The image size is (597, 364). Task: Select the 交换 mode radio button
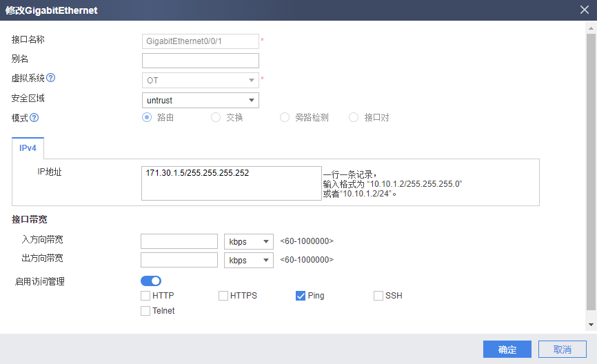[x=216, y=117]
